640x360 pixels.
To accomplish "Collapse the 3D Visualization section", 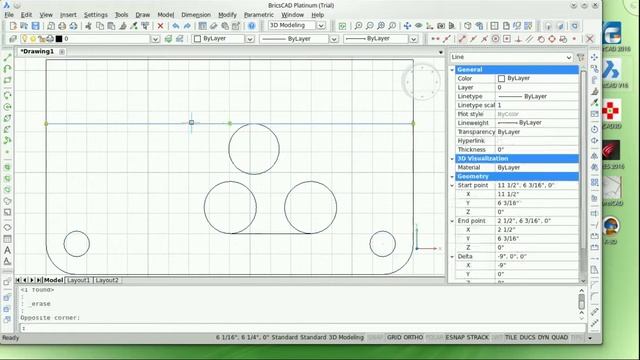I will [452, 159].
